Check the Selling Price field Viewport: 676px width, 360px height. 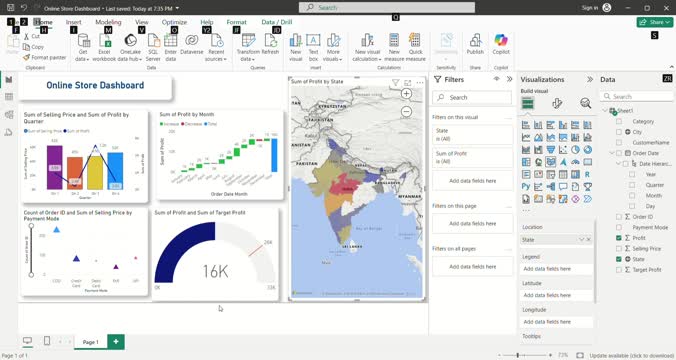pos(619,248)
